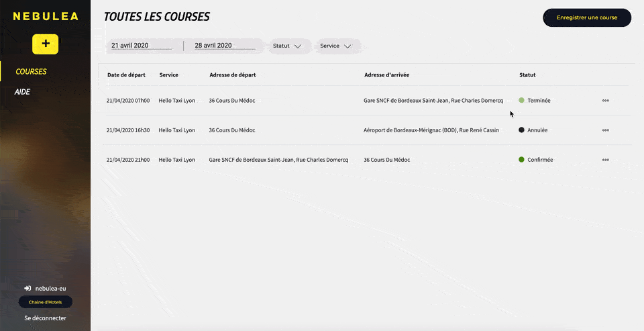This screenshot has width=644, height=331.
Task: Click the Terminée status label
Action: pyautogui.click(x=539, y=100)
